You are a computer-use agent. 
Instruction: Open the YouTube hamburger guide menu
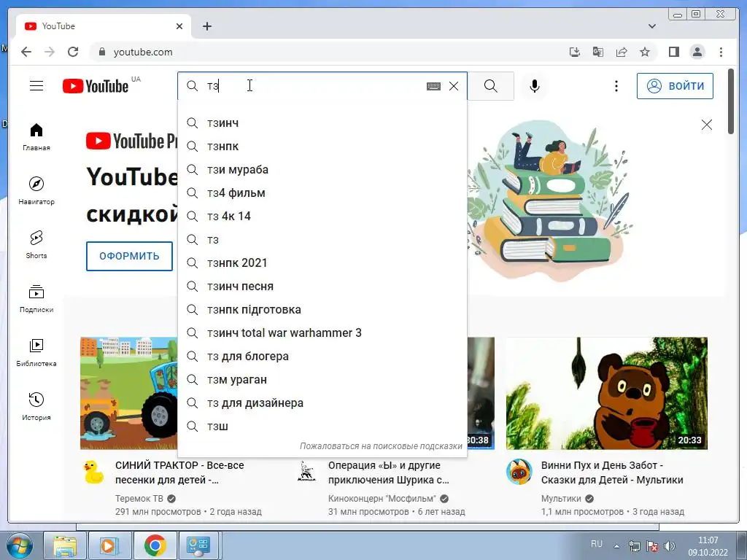(36, 86)
